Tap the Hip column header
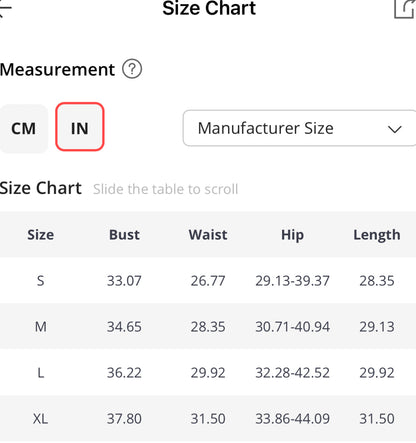This screenshot has width=416, height=443. [292, 235]
